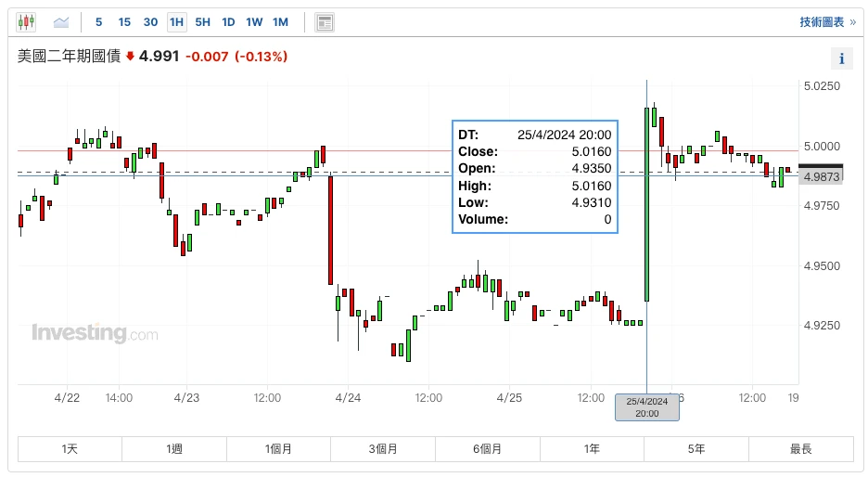Viewport: 868px width, 477px height.
Task: Choose the 1M interval
Action: click(280, 21)
